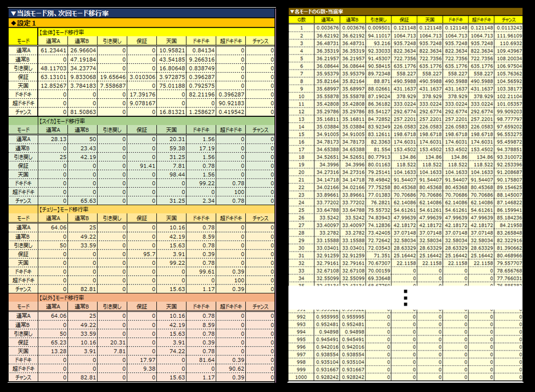The image size is (535, 392).
Task: Click the value 93.216
Action: point(378,43)
